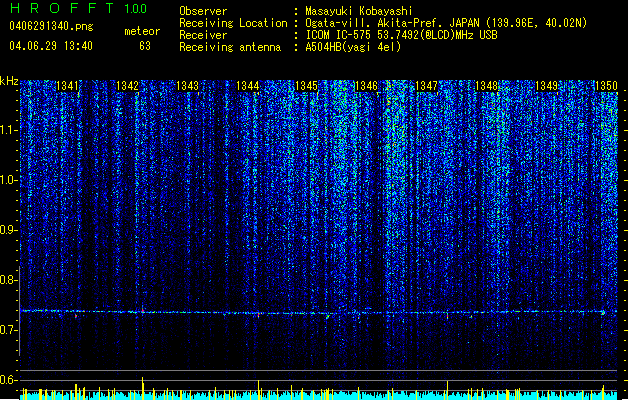Click the 0.6 frequency axis label
This screenshot has width=629, height=400.
[9, 380]
